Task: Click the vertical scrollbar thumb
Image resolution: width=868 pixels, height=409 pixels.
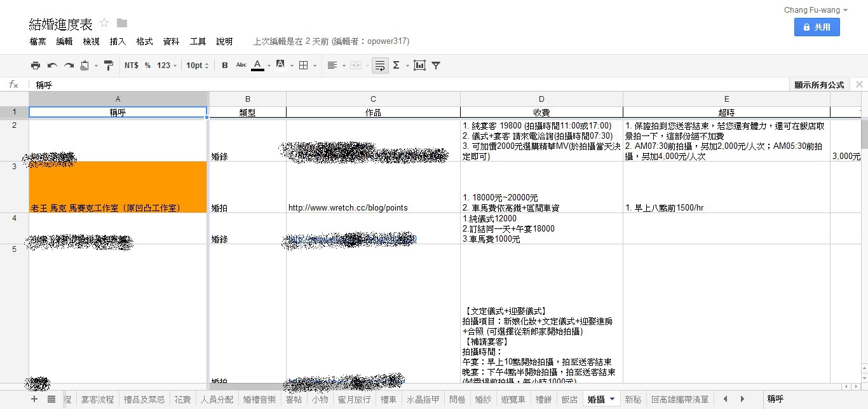Action: click(864, 134)
